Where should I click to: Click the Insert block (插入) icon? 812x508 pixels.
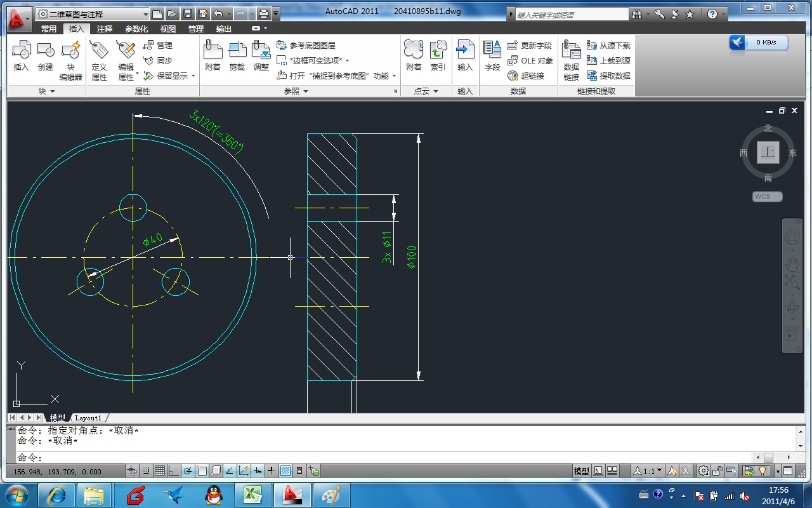(x=22, y=50)
